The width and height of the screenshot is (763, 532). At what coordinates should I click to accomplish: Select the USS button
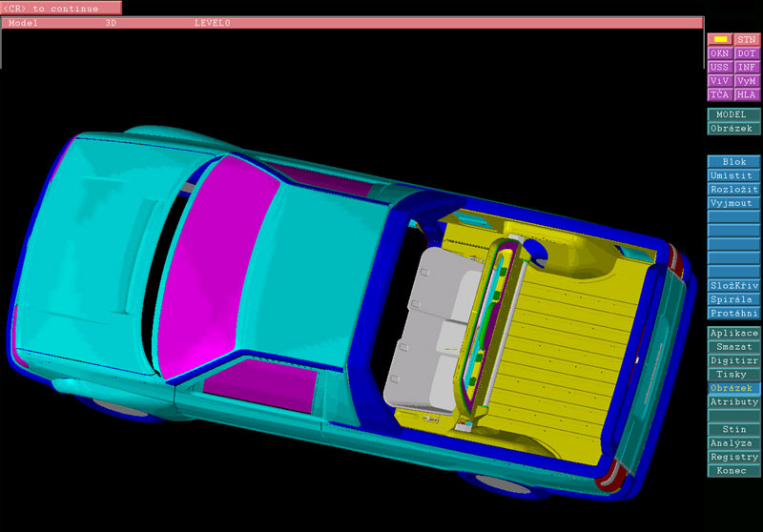click(x=720, y=67)
